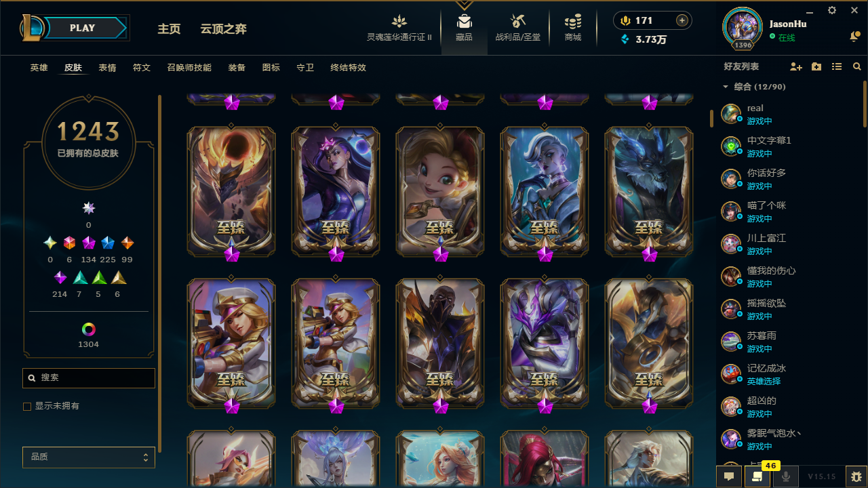Click the PLAY button
This screenshot has height=488, width=868.
click(83, 28)
